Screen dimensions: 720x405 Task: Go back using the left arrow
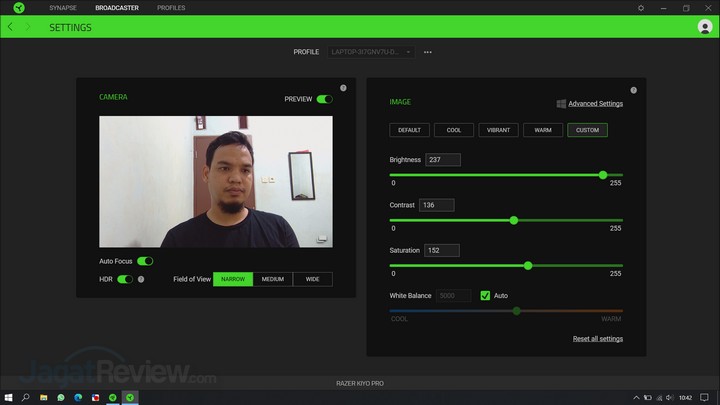[11, 27]
